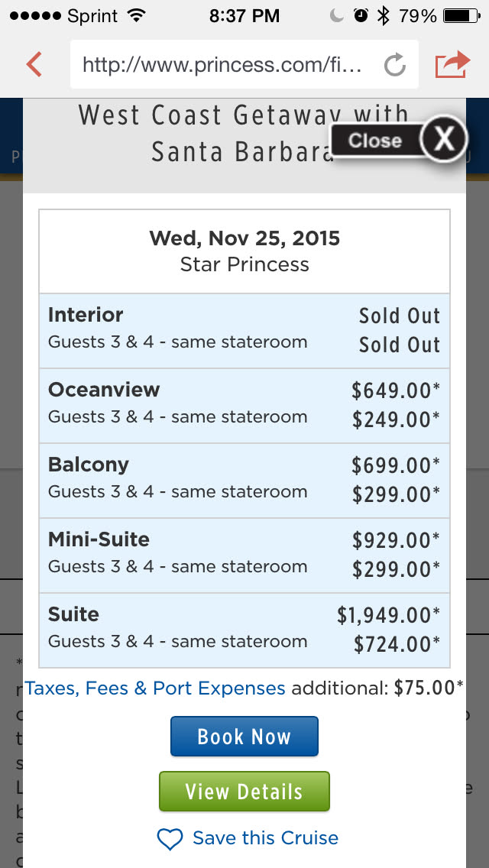Tap the heart icon to save cruise
The height and width of the screenshot is (868, 489).
point(170,839)
